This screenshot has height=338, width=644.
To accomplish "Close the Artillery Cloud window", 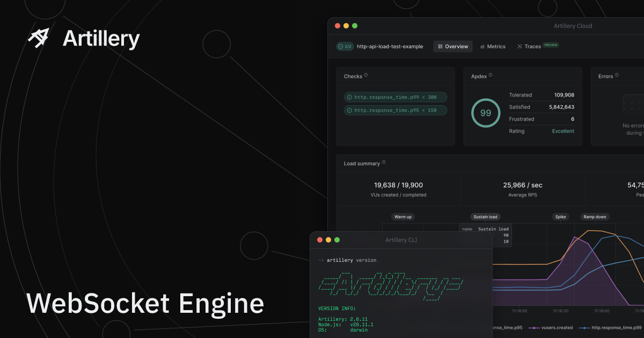I will [x=338, y=26].
